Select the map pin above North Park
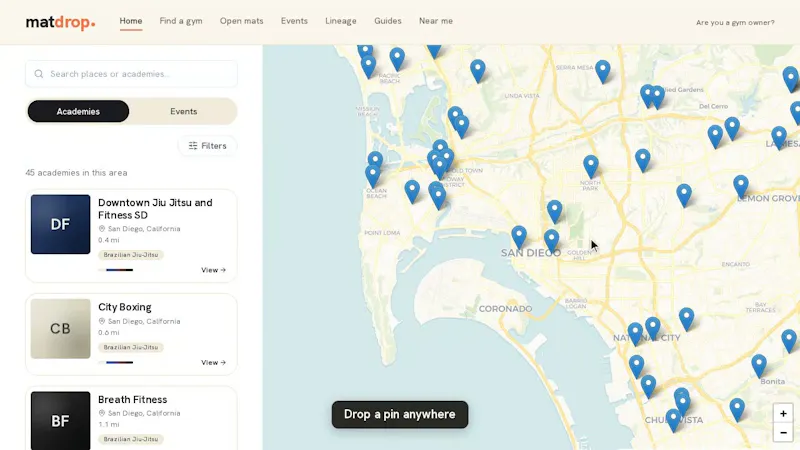800x450 pixels. click(x=591, y=167)
